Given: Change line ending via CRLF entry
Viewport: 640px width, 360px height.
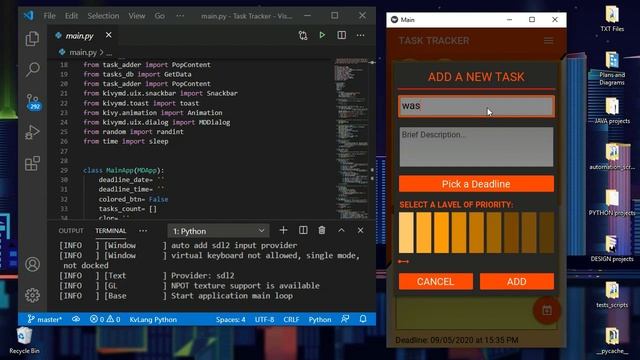Looking at the screenshot, I should click(291, 319).
